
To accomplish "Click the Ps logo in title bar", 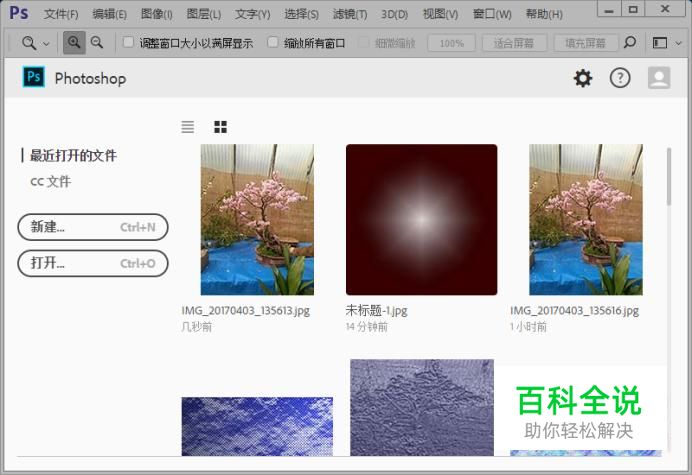I will point(19,13).
